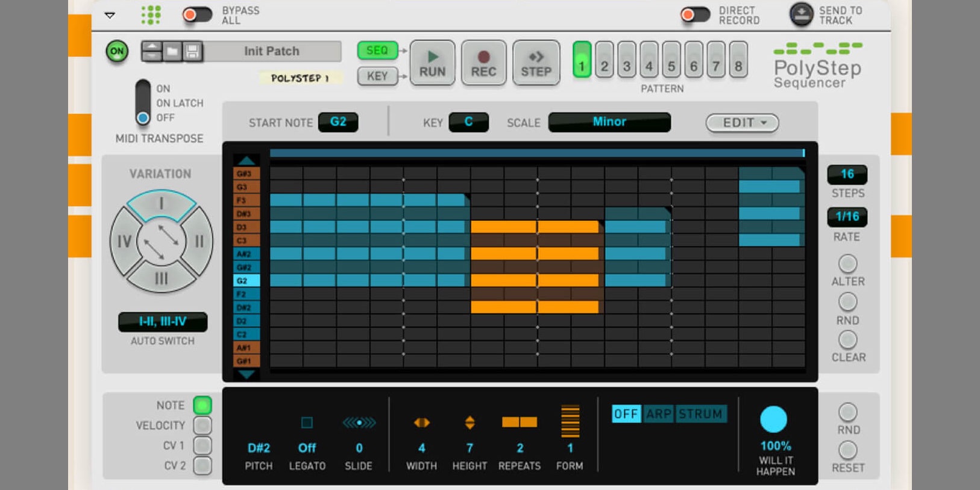
Task: Click the REC record button
Action: (x=483, y=63)
